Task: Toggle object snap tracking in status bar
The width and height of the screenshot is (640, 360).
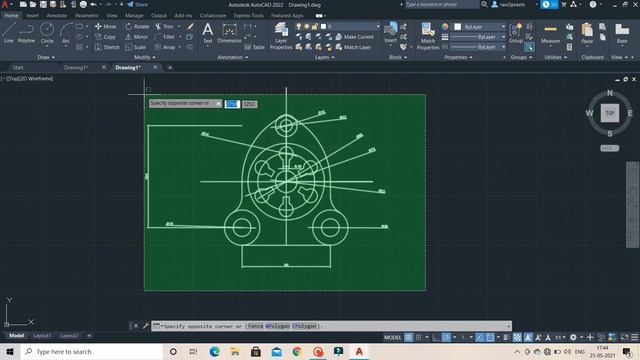Action: [x=480, y=337]
